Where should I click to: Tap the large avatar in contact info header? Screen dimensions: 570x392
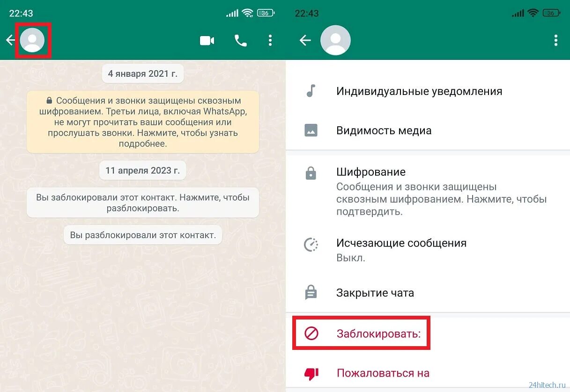335,40
